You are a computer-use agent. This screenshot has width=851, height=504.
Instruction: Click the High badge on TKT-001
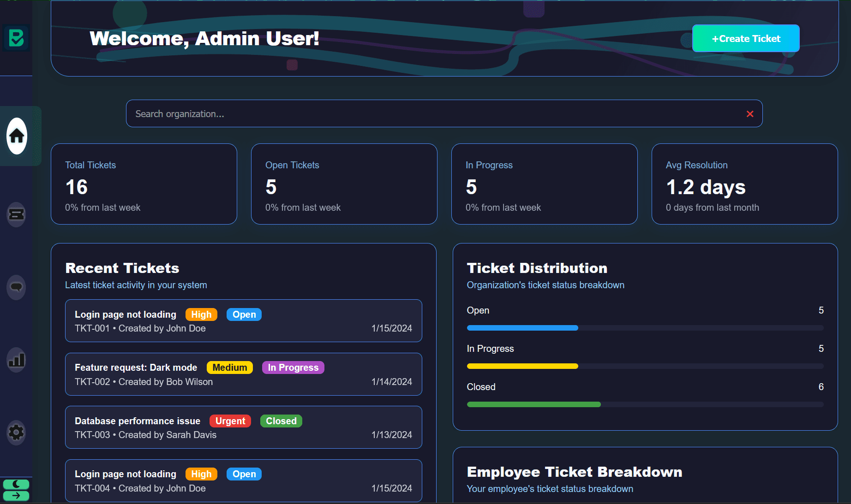[201, 314]
